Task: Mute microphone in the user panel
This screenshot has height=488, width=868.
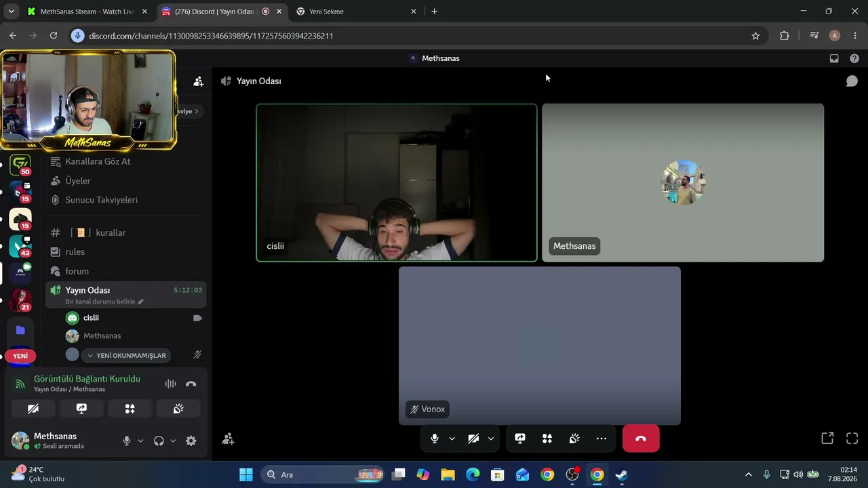Action: (x=126, y=441)
